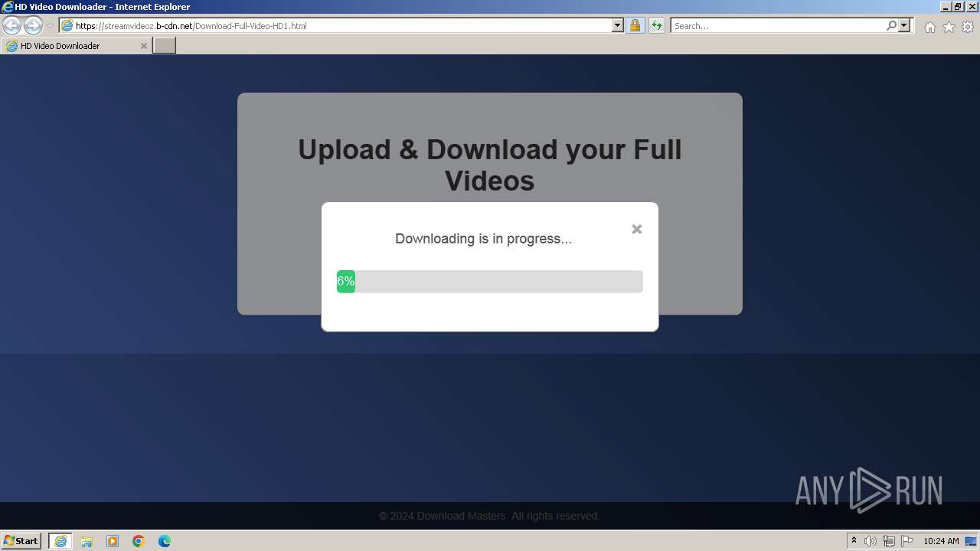Minimize the Internet Explorer window
This screenshot has height=551, width=980.
(x=946, y=7)
